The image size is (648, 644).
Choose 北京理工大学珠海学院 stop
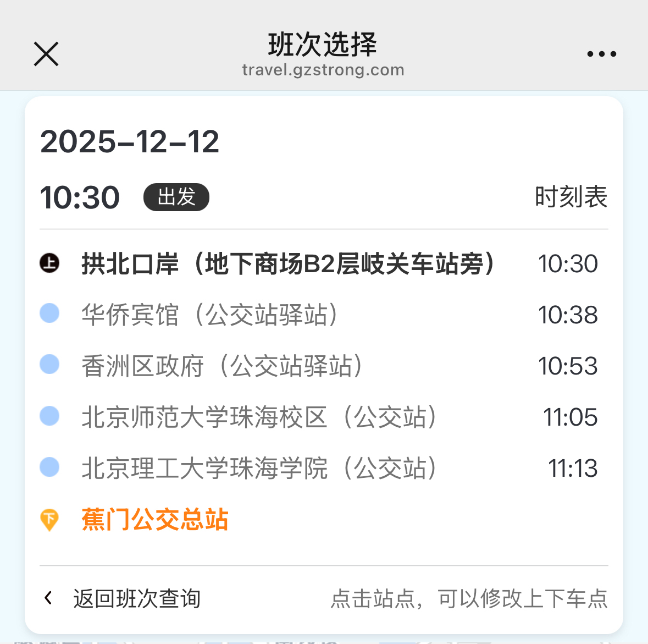(259, 469)
